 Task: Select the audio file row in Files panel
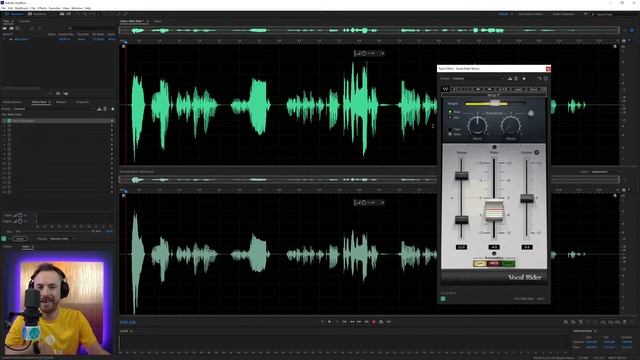pyautogui.click(x=58, y=39)
